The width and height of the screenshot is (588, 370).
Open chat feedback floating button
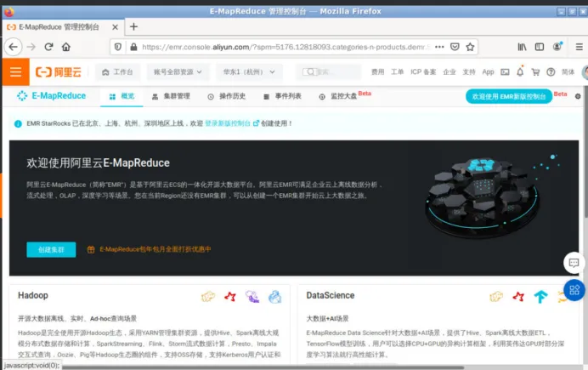coord(574,263)
